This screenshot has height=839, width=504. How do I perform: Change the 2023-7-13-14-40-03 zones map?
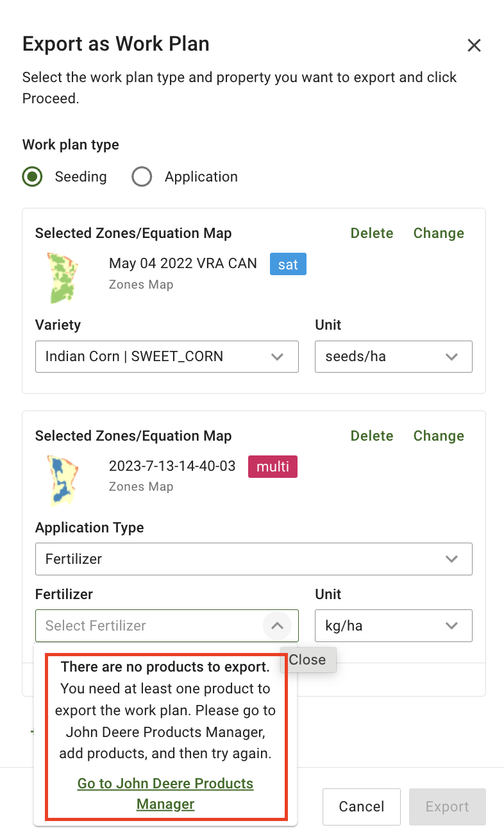click(x=439, y=436)
